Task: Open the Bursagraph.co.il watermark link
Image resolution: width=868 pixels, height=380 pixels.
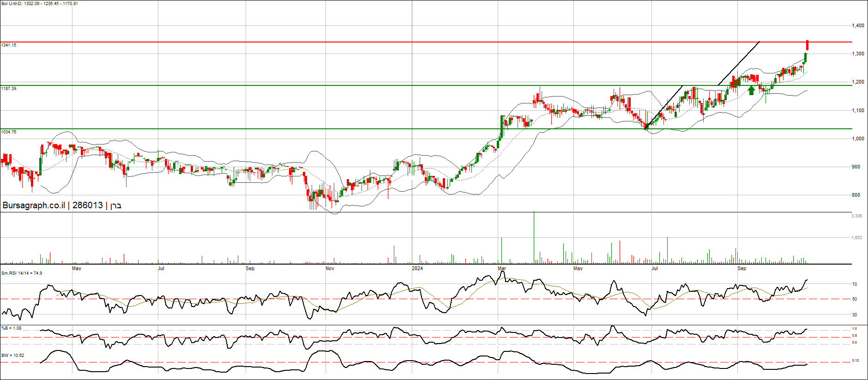Action: pos(34,205)
